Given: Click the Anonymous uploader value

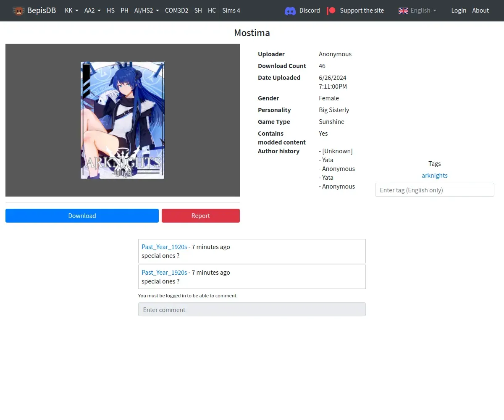Looking at the screenshot, I should 335,54.
